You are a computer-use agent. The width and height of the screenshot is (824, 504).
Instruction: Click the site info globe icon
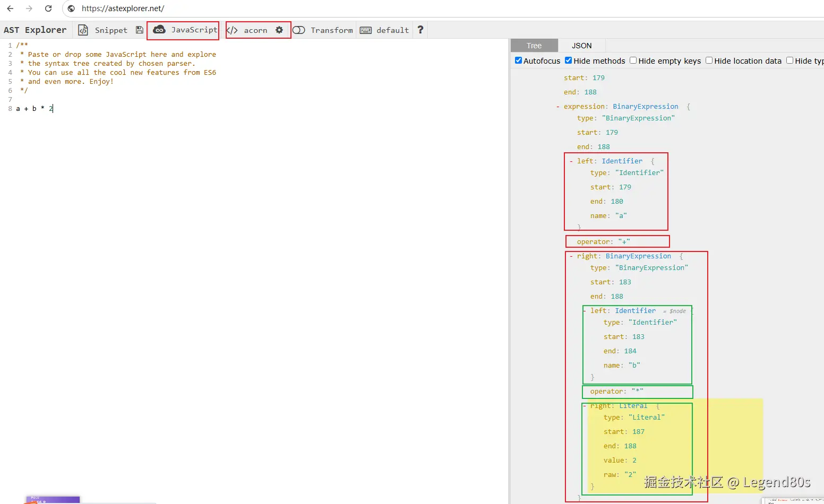[71, 8]
